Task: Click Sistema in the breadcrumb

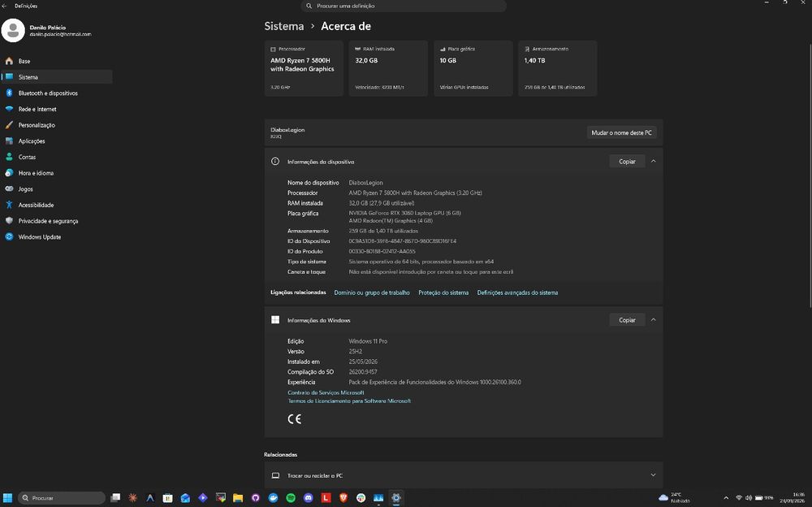Action: (x=283, y=26)
